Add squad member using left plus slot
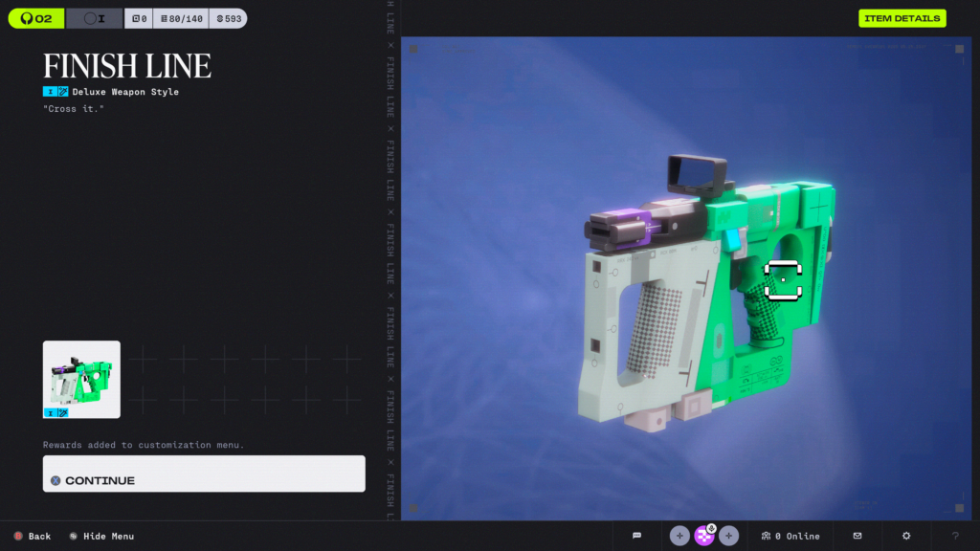The width and height of the screenshot is (980, 551). tap(679, 536)
